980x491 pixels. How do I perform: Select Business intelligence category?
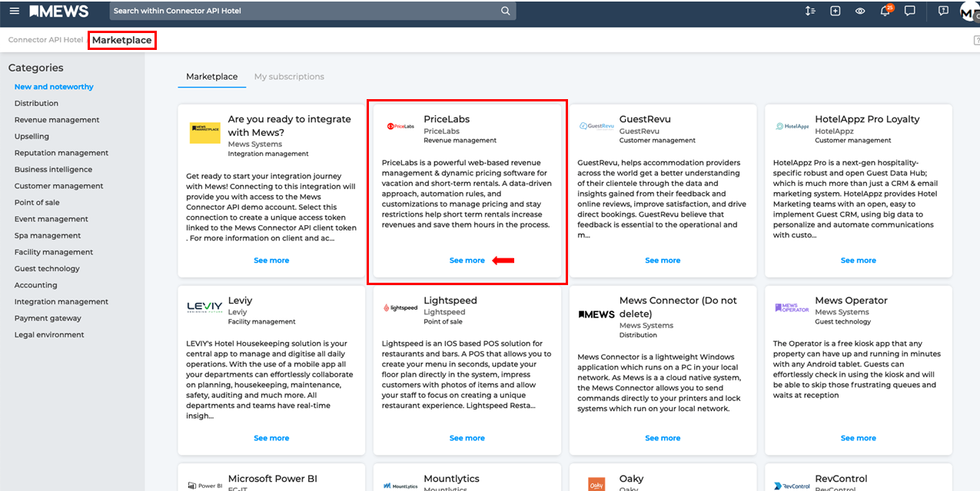(x=53, y=169)
